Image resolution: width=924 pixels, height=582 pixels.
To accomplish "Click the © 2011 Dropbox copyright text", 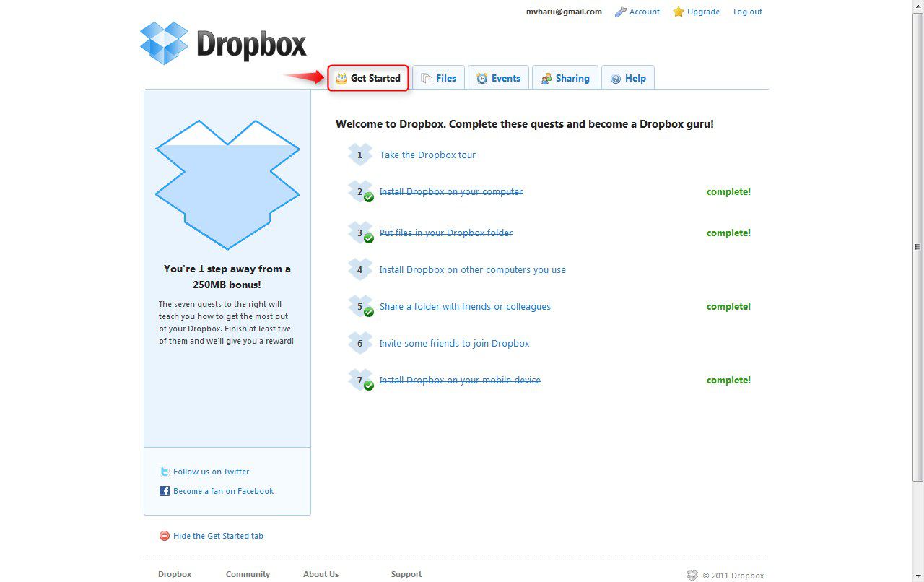I will coord(733,576).
